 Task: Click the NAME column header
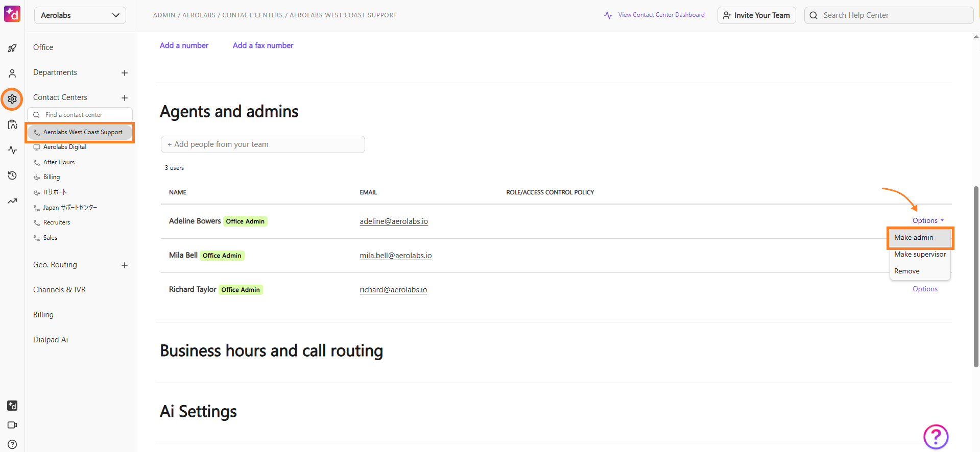(x=178, y=192)
